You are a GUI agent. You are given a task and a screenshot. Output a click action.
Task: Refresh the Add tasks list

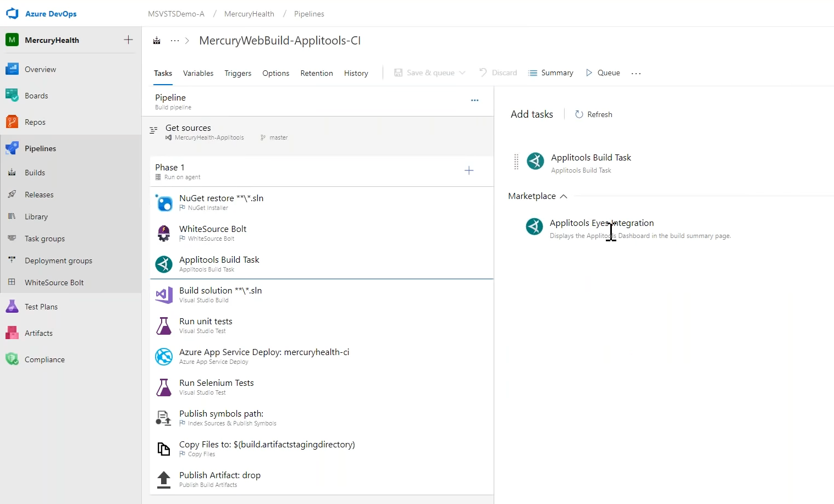(594, 114)
